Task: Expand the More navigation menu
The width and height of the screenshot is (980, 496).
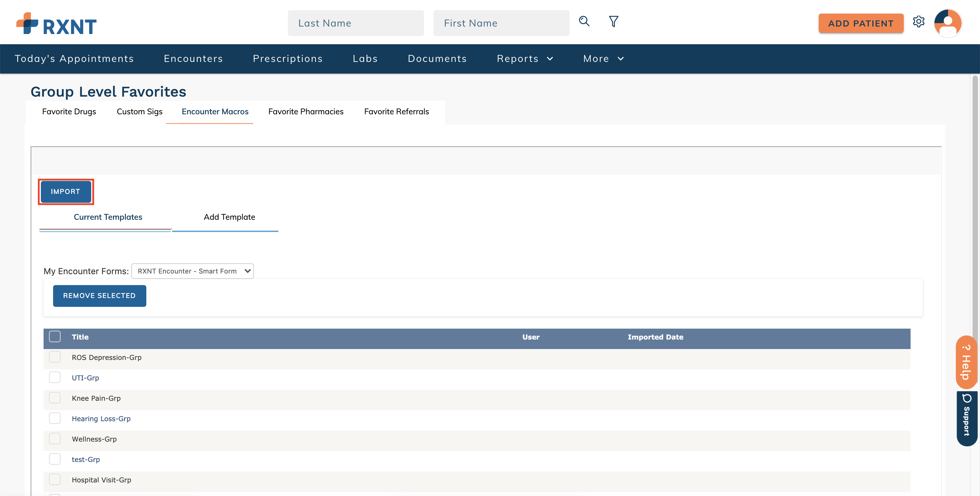Action: (603, 59)
